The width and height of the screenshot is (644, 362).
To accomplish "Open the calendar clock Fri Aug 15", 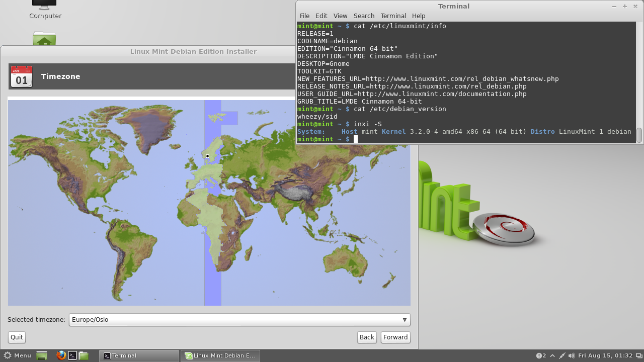I will [x=605, y=355].
